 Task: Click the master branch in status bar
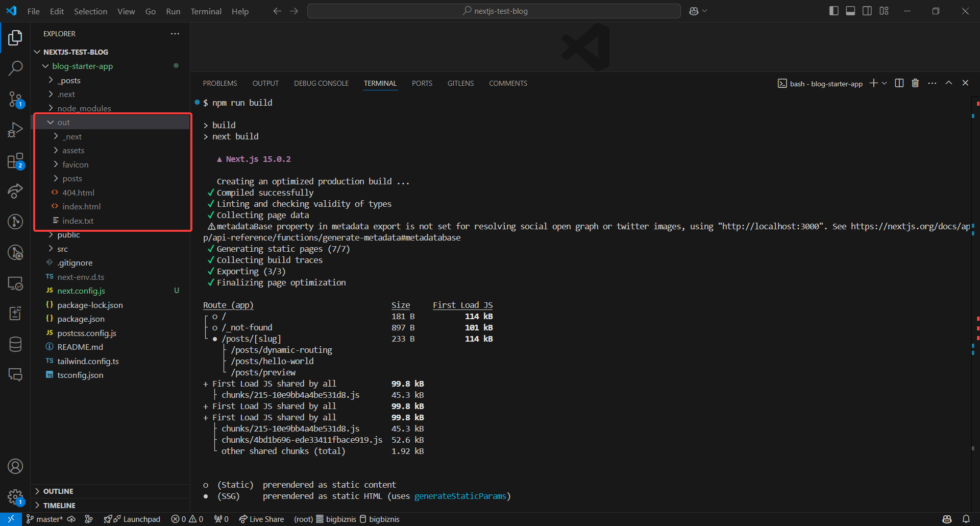tap(44, 519)
